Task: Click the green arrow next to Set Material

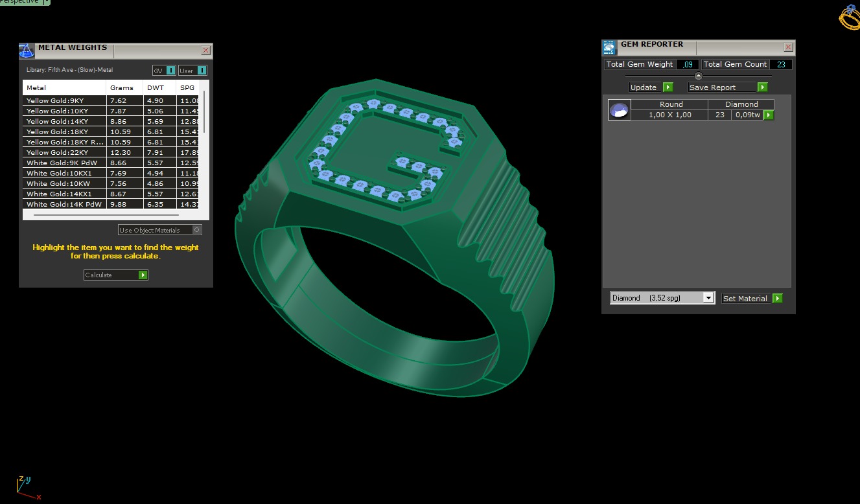Action: [778, 299]
